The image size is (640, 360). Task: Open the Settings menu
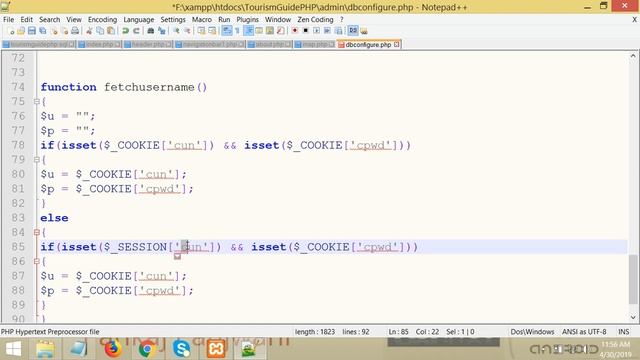[x=173, y=19]
